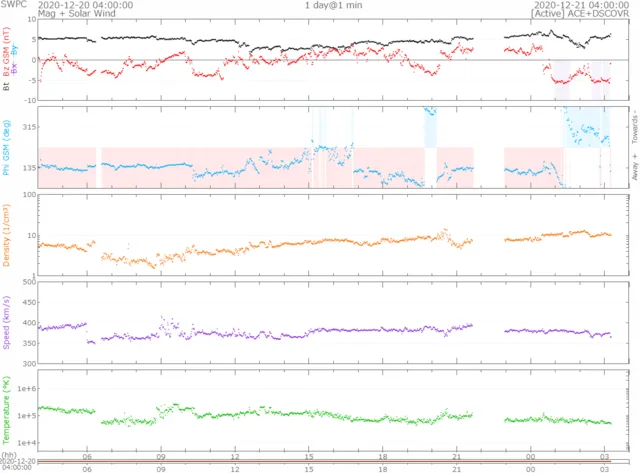Toggle the Bx series label
Image resolution: width=640 pixels, height=473 pixels.
point(14,69)
